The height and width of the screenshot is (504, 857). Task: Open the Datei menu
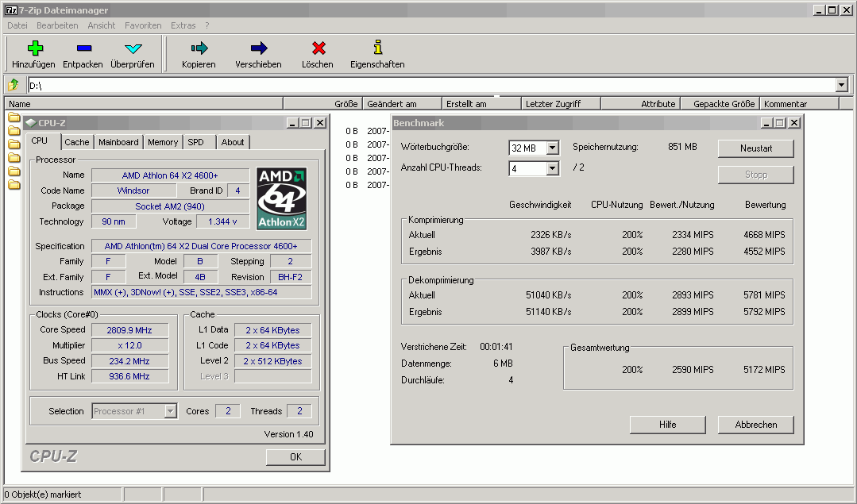[17, 25]
